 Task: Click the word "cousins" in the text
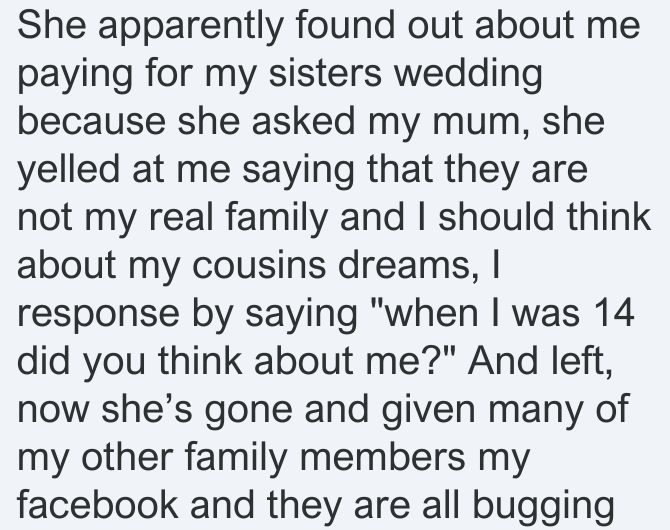[259, 265]
